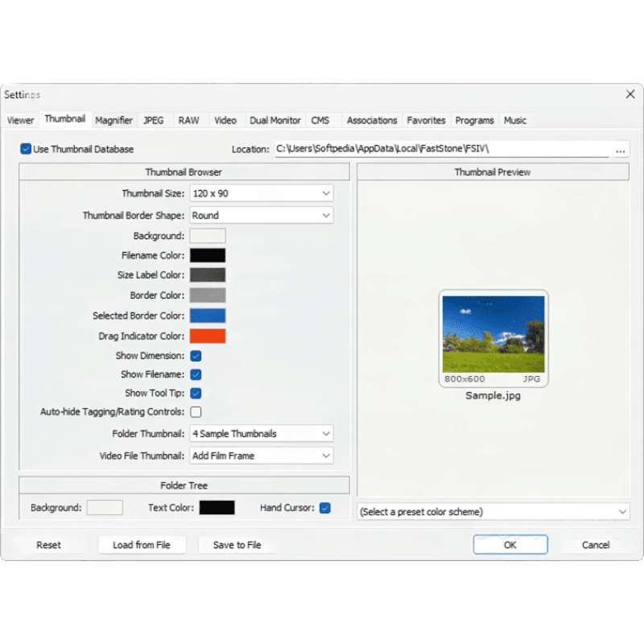
Task: Go to the Associations tab
Action: coord(372,121)
